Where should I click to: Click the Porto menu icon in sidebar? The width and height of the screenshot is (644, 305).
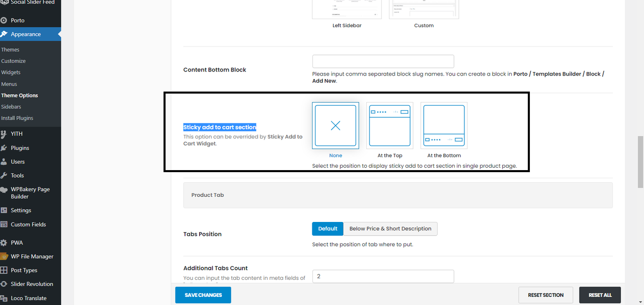[4, 20]
